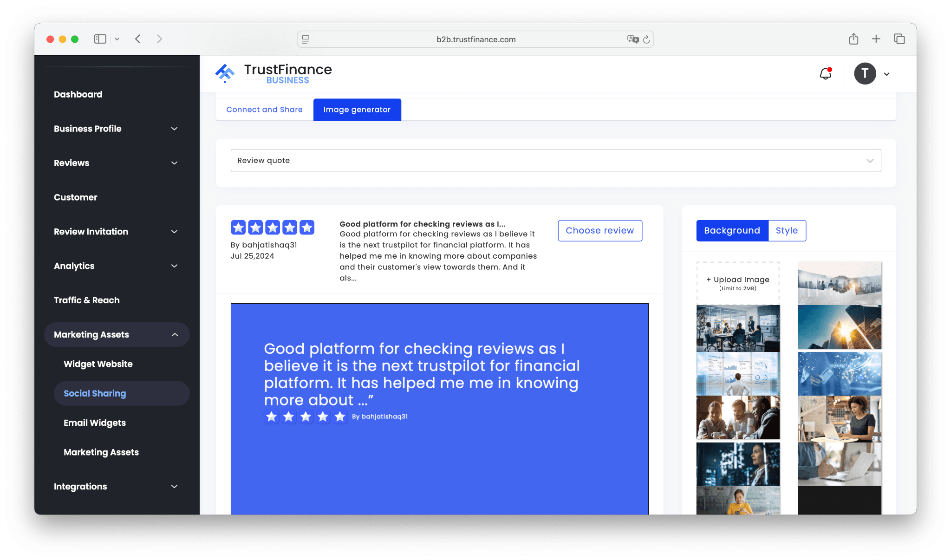Click the Choose review button
The width and height of the screenshot is (951, 560).
[599, 230]
